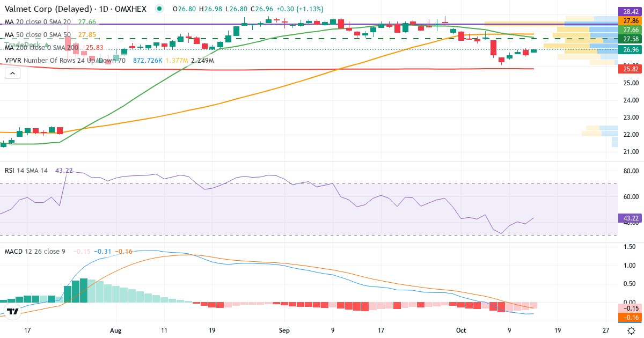Screen dimensions: 644x338
Task: Click the dark green 27.58 price label
Action: [631, 39]
